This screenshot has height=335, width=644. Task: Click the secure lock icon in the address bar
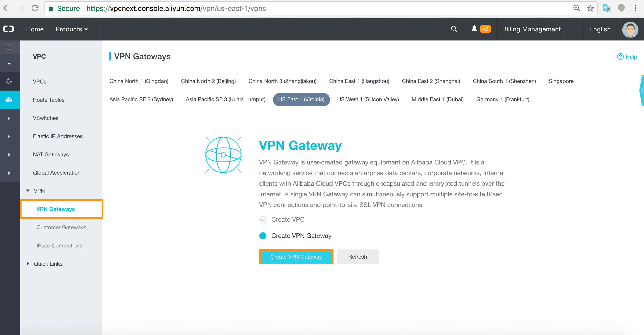click(51, 8)
